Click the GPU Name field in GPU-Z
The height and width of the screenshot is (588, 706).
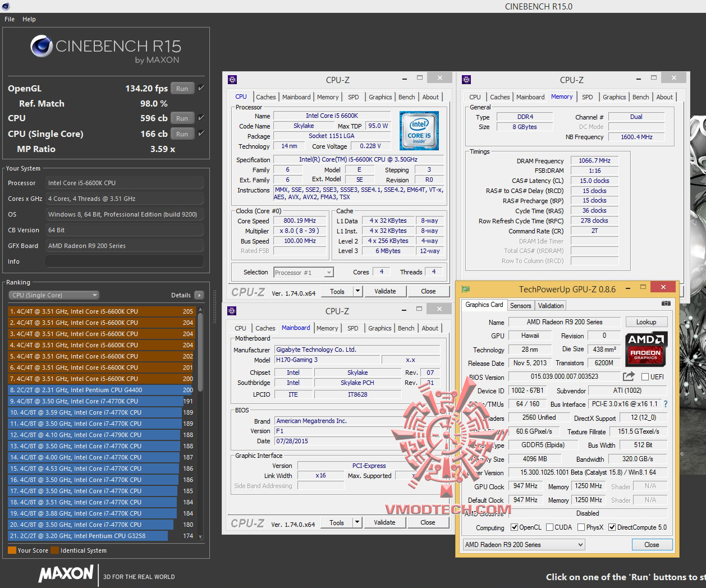564,322
